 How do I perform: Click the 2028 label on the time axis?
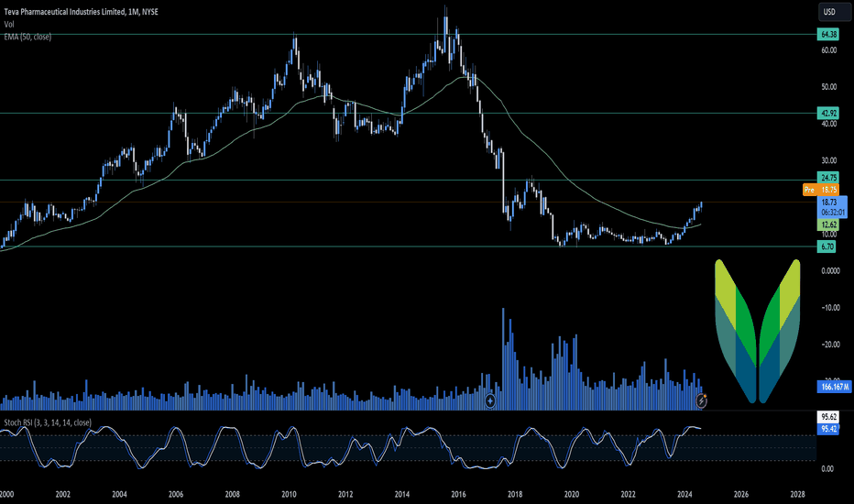tap(797, 495)
